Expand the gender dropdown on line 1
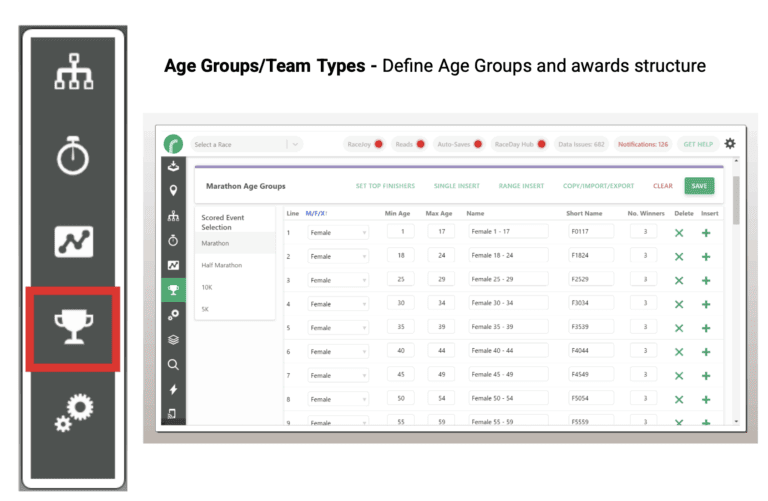This screenshot has height=501, width=768. 339,233
